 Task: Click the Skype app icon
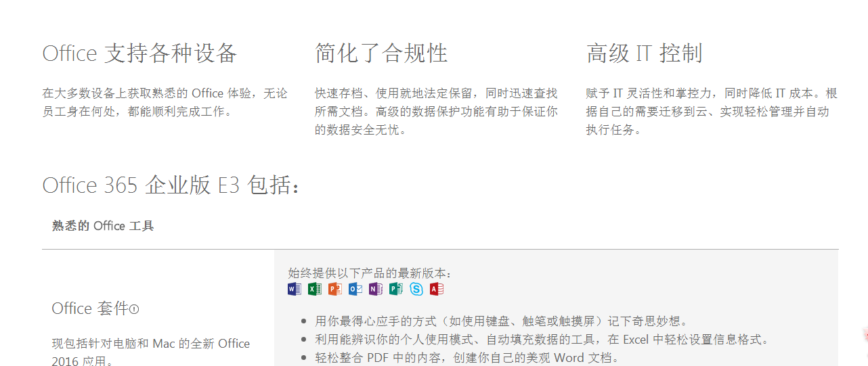click(416, 290)
